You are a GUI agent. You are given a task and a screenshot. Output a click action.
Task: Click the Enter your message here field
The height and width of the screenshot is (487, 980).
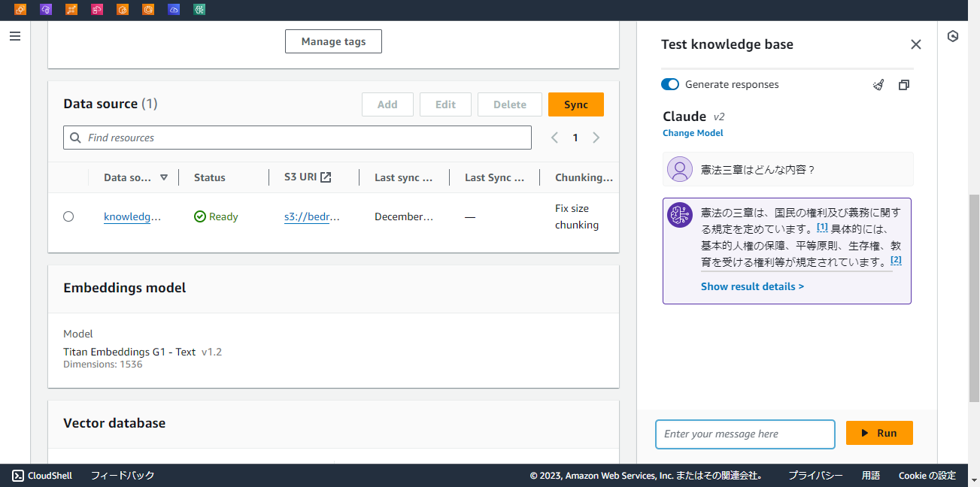click(x=745, y=434)
